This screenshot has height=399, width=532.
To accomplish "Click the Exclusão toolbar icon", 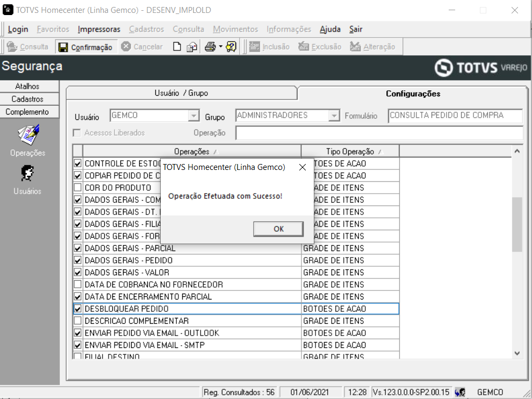I will click(x=304, y=47).
